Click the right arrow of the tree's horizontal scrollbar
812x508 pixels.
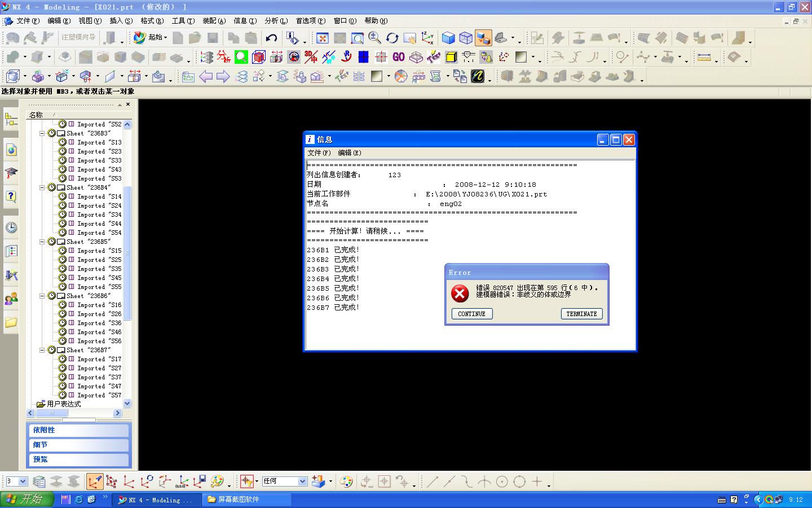pyautogui.click(x=117, y=413)
